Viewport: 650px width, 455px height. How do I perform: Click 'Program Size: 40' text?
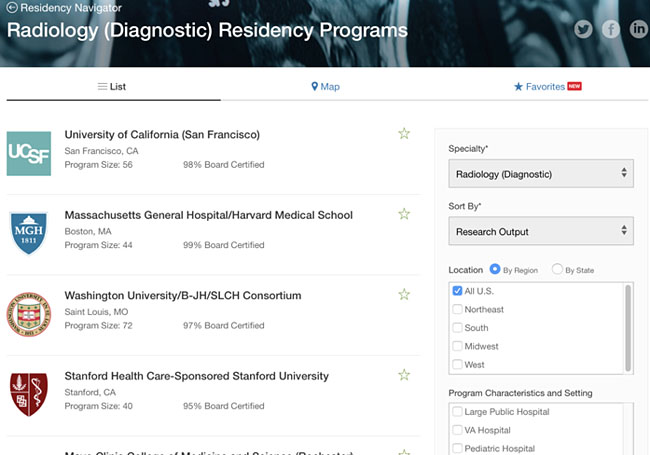pos(99,406)
